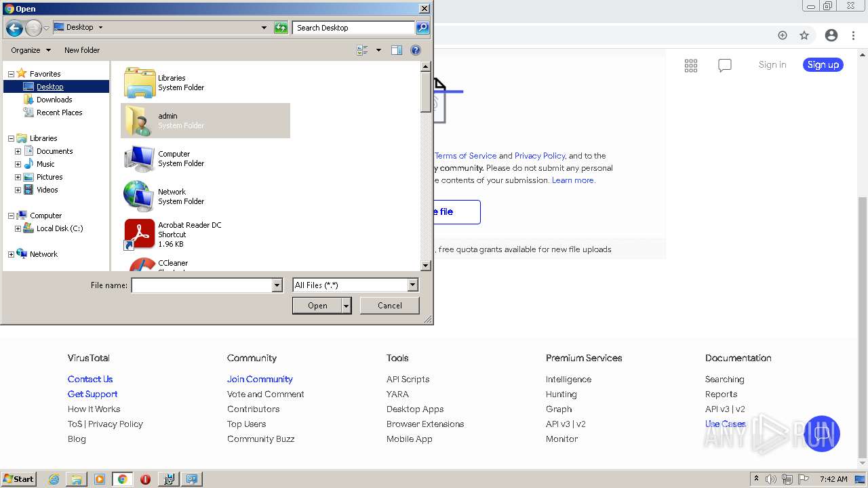This screenshot has width=868, height=488.
Task: Open the Searching documentation link
Action: (724, 380)
